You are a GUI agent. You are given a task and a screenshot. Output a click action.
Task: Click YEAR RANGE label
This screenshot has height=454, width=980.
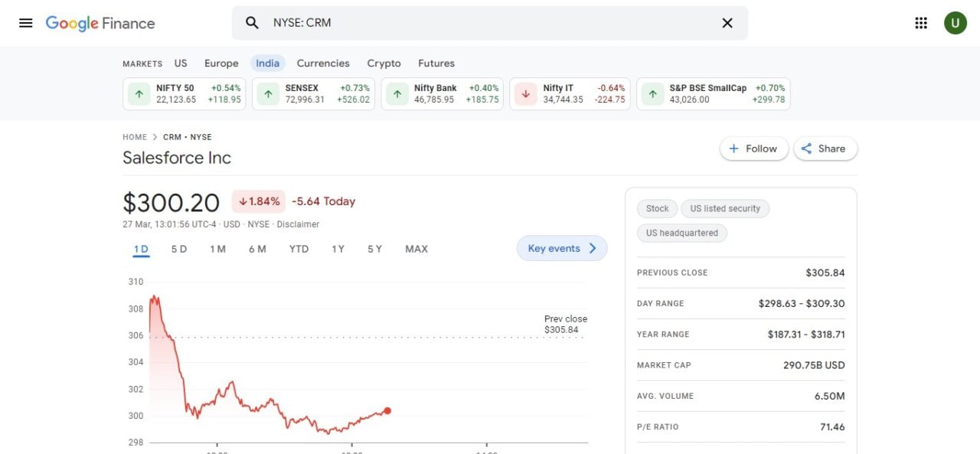(x=663, y=335)
